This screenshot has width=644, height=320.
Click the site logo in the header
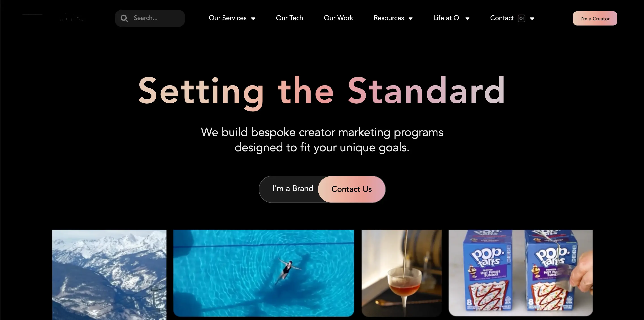[56, 18]
